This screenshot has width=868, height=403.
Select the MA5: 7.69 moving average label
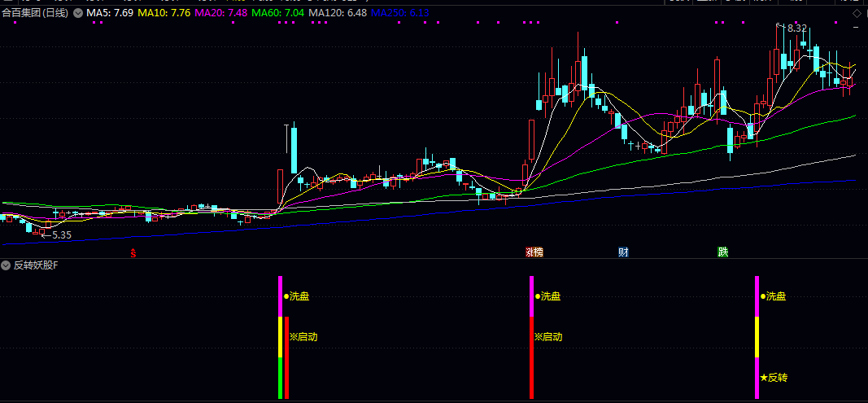(x=111, y=14)
